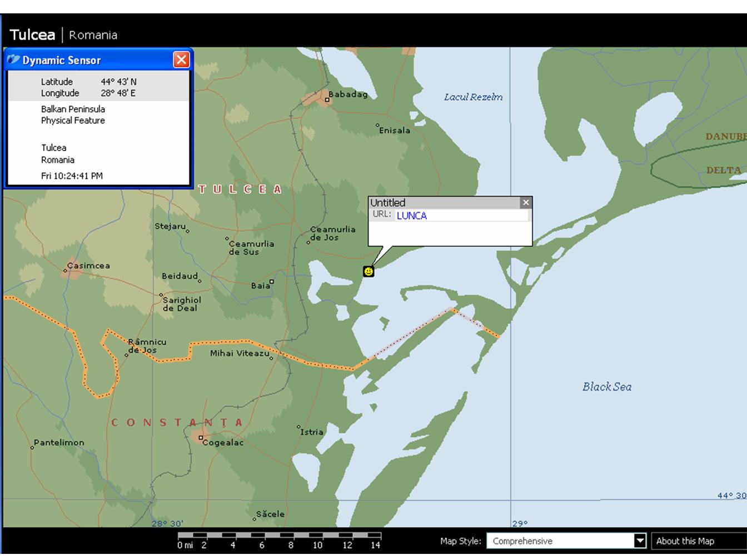Screen dimensions: 747x560
Task: Click the Black Sea label
Action: click(606, 387)
